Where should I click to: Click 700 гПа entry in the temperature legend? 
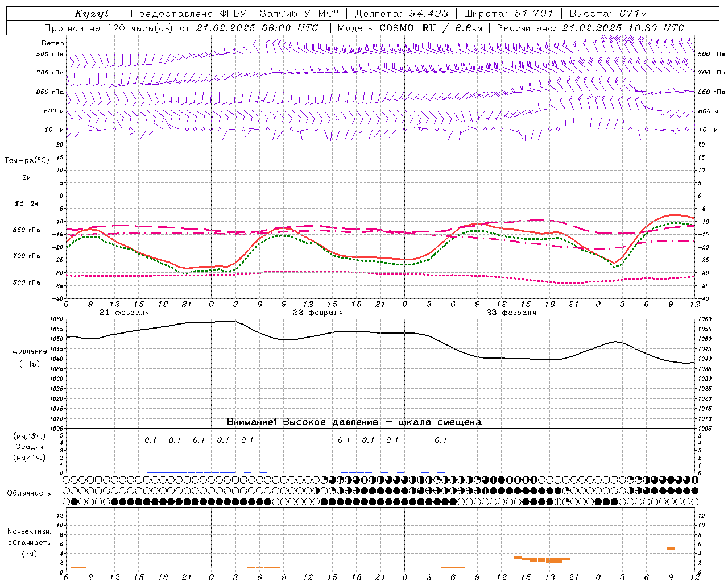27,256
